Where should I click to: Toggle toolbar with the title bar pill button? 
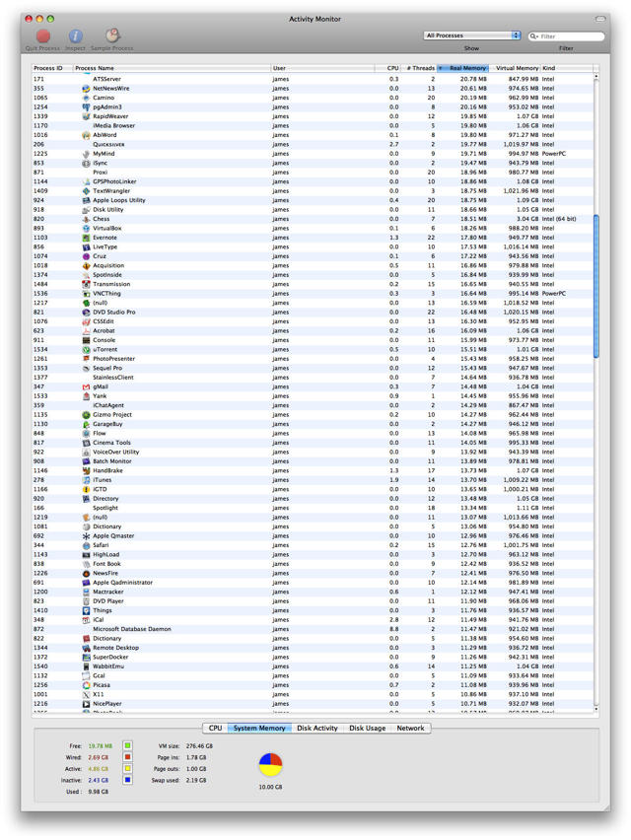[600, 19]
